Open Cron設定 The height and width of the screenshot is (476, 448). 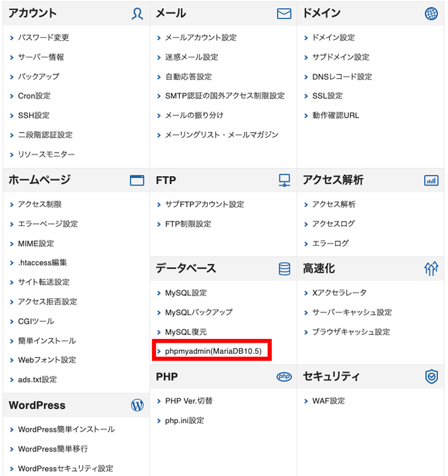(34, 96)
